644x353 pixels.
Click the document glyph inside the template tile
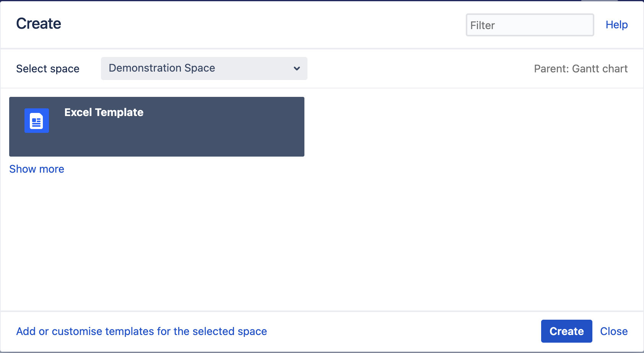coord(36,121)
